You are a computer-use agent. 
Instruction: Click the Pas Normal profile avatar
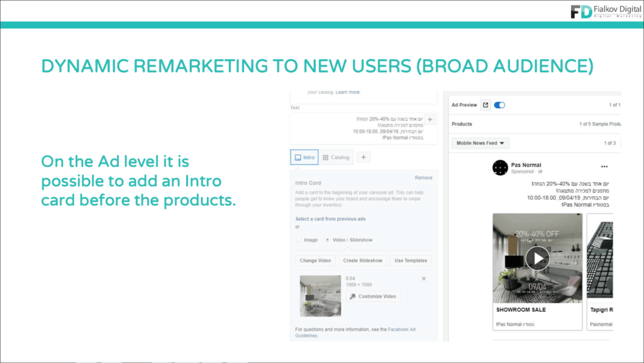click(500, 167)
